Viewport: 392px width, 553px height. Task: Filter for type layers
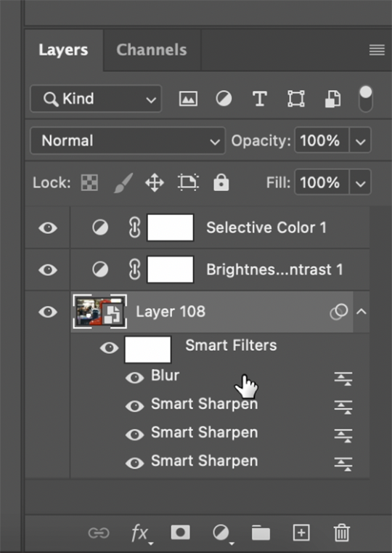pos(260,99)
